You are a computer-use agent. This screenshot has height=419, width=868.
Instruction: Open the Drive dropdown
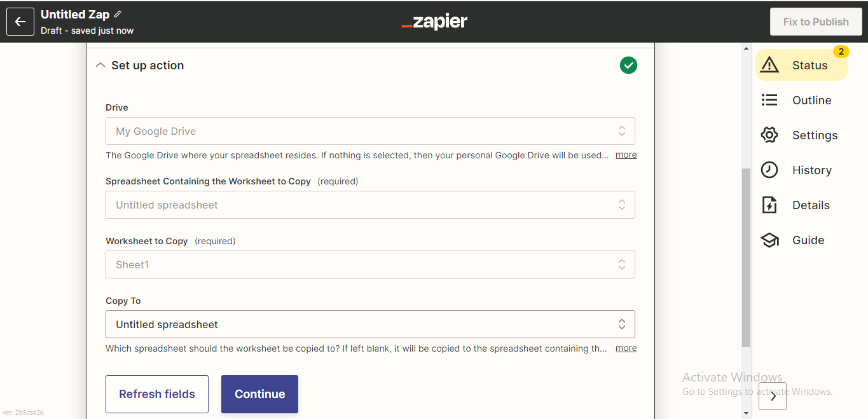click(370, 131)
